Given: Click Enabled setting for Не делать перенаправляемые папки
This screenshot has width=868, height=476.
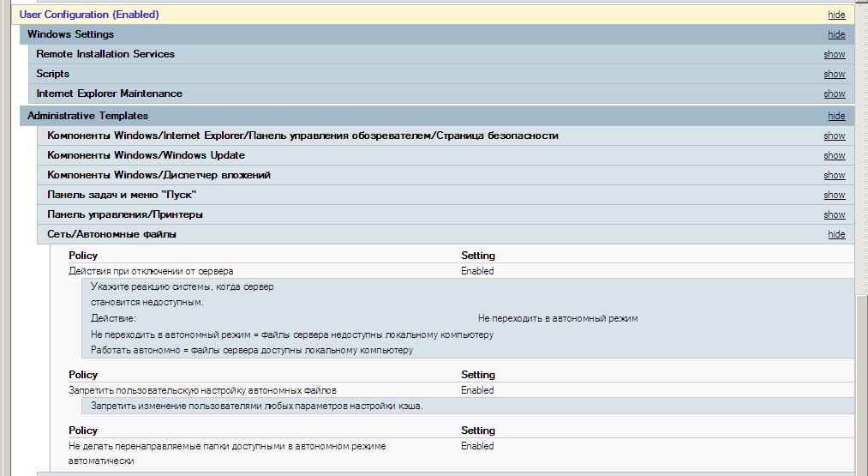Looking at the screenshot, I should coord(477,446).
